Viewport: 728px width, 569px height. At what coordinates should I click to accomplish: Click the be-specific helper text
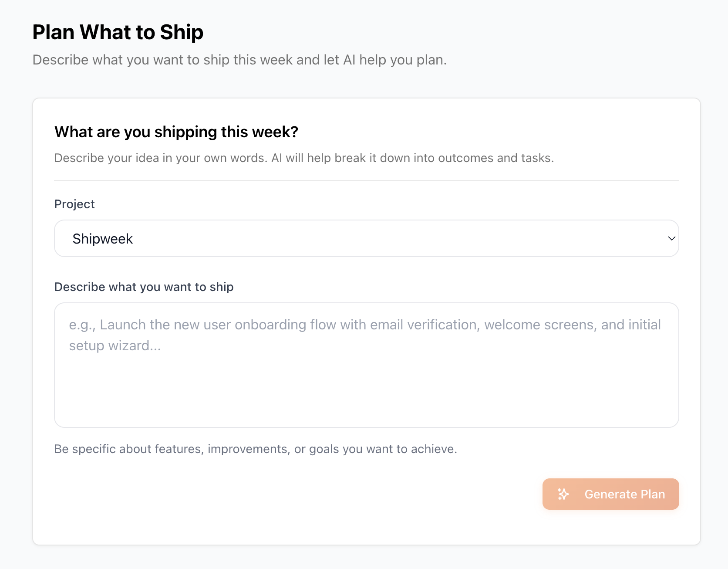[x=256, y=449]
